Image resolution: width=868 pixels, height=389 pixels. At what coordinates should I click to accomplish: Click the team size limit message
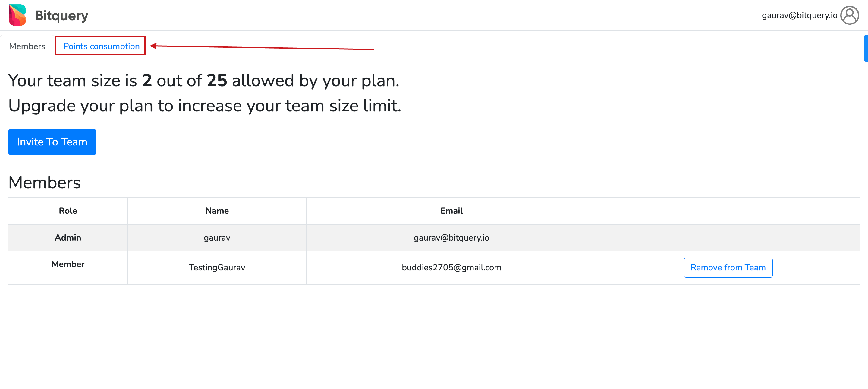point(205,93)
